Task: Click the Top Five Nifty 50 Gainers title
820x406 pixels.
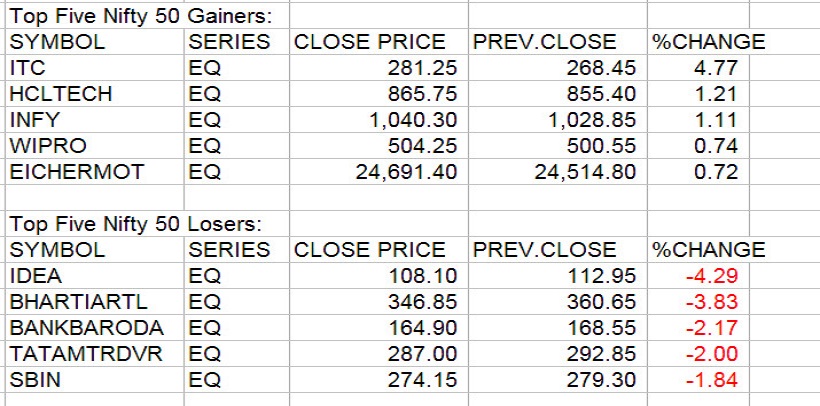Action: tap(140, 16)
